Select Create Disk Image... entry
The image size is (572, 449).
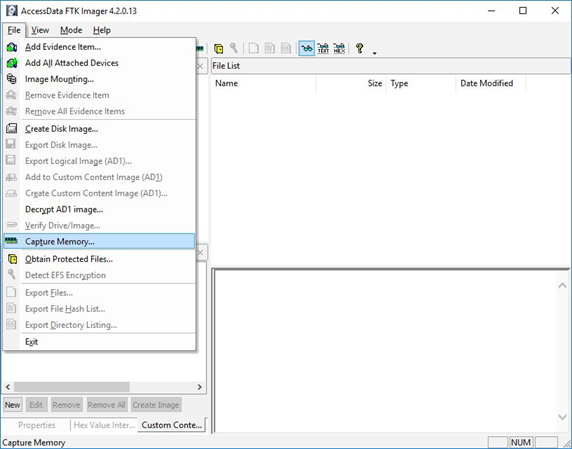99,129
